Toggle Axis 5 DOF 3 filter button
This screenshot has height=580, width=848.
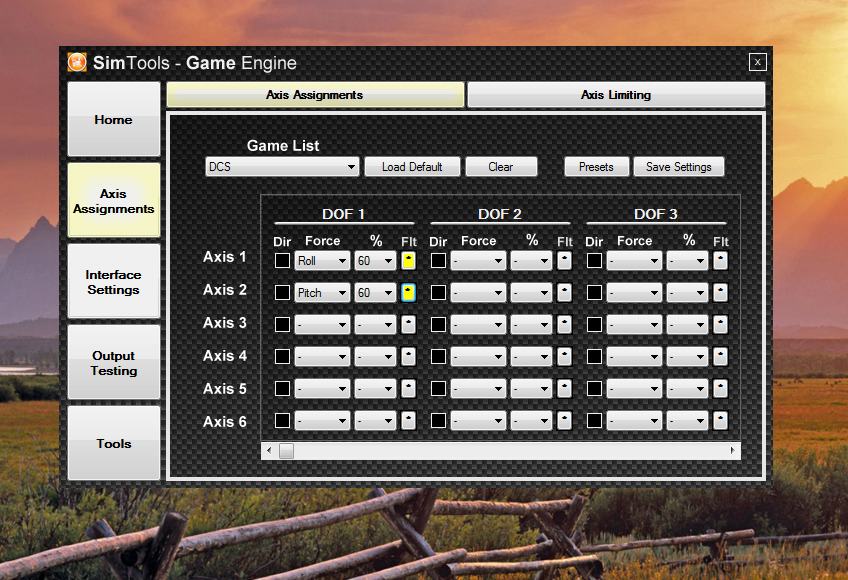tap(720, 388)
